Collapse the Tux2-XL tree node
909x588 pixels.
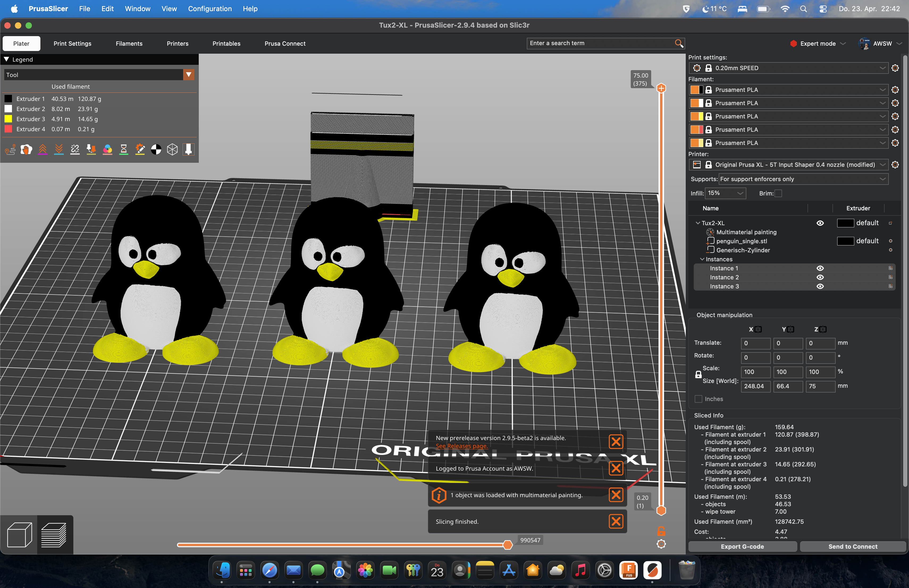click(x=698, y=223)
